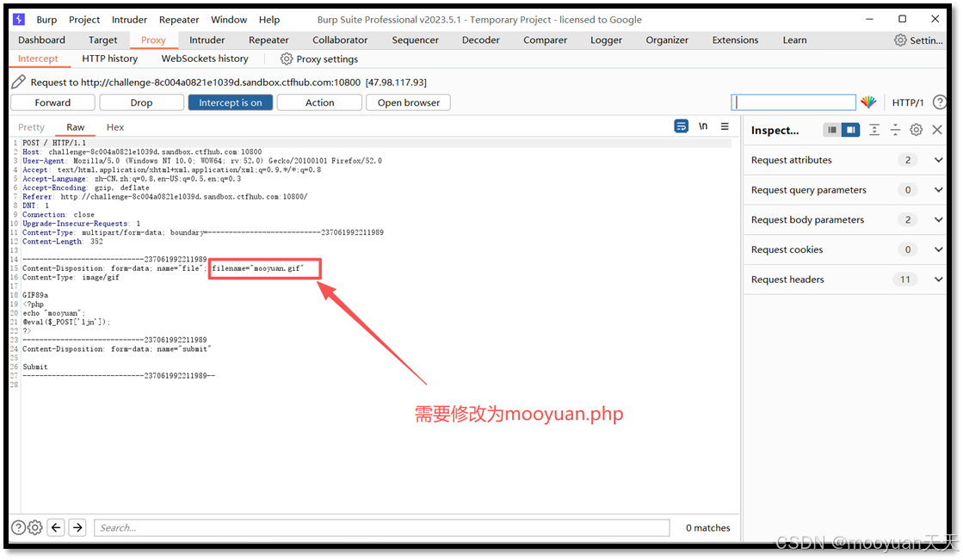This screenshot has height=560, width=963.
Task: Open Proxy settings gear icon
Action: click(287, 59)
